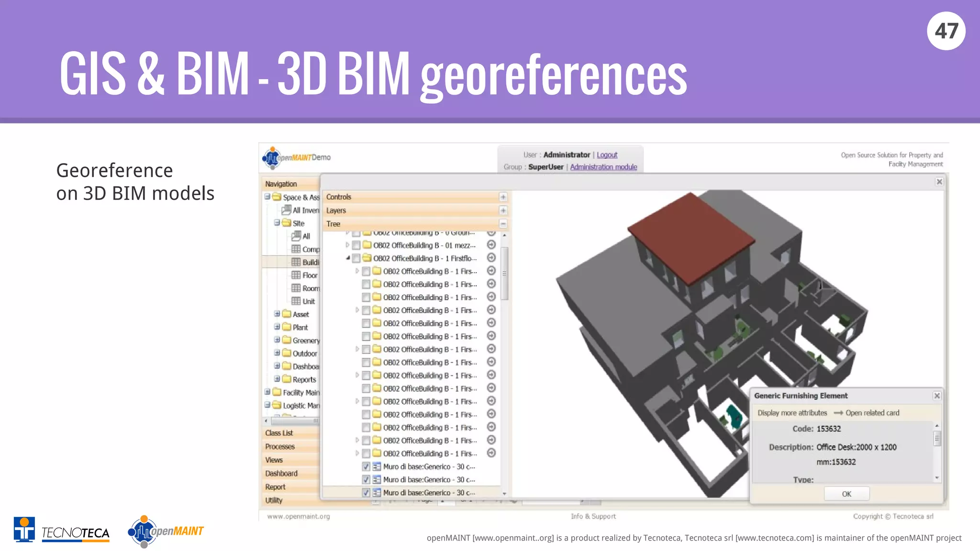The image size is (980, 551).
Task: Click the grid icon beside Comp
Action: [x=296, y=249]
